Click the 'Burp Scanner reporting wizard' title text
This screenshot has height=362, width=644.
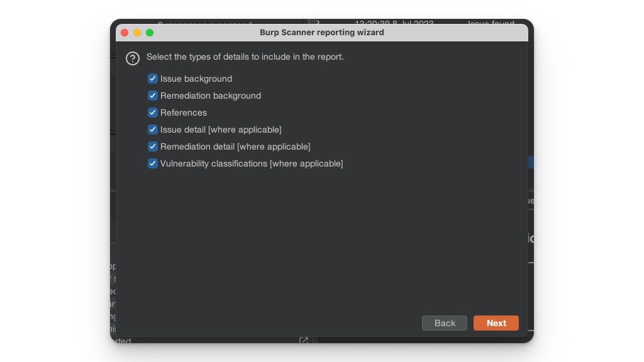click(x=321, y=33)
